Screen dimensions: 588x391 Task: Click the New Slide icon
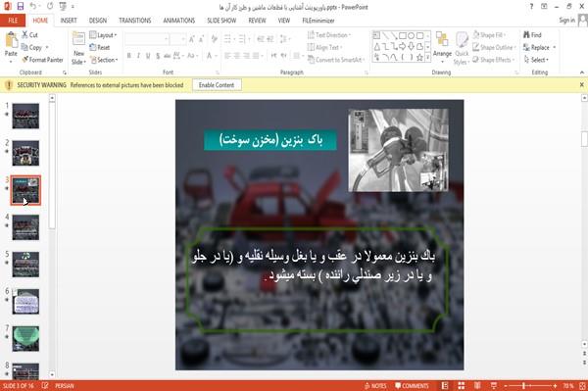click(x=78, y=39)
